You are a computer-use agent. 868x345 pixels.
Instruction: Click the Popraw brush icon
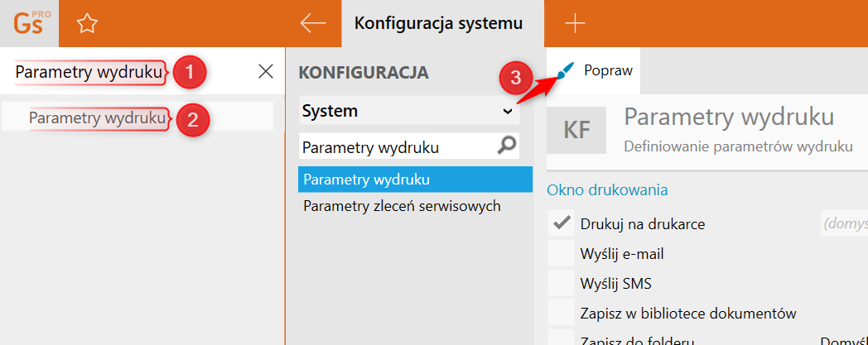point(566,71)
